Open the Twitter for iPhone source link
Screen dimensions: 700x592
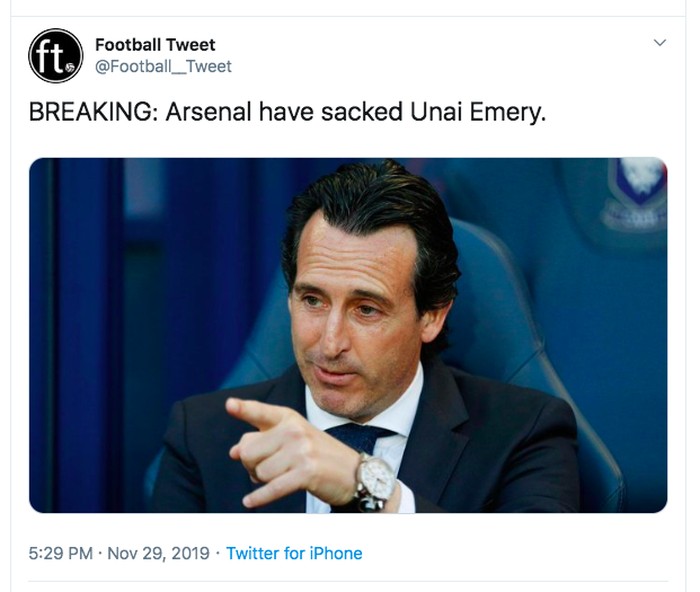pyautogui.click(x=294, y=553)
